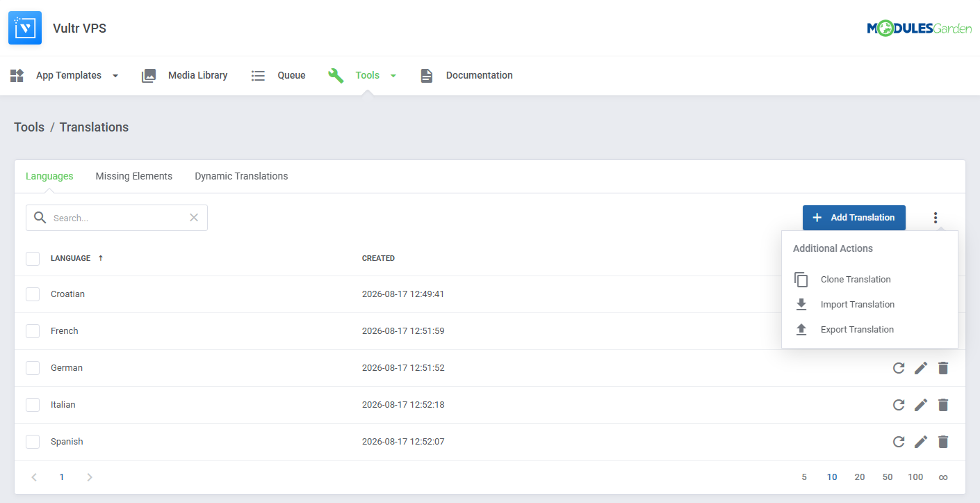The width and height of the screenshot is (980, 503).
Task: Refresh the German translation
Action: (x=899, y=368)
